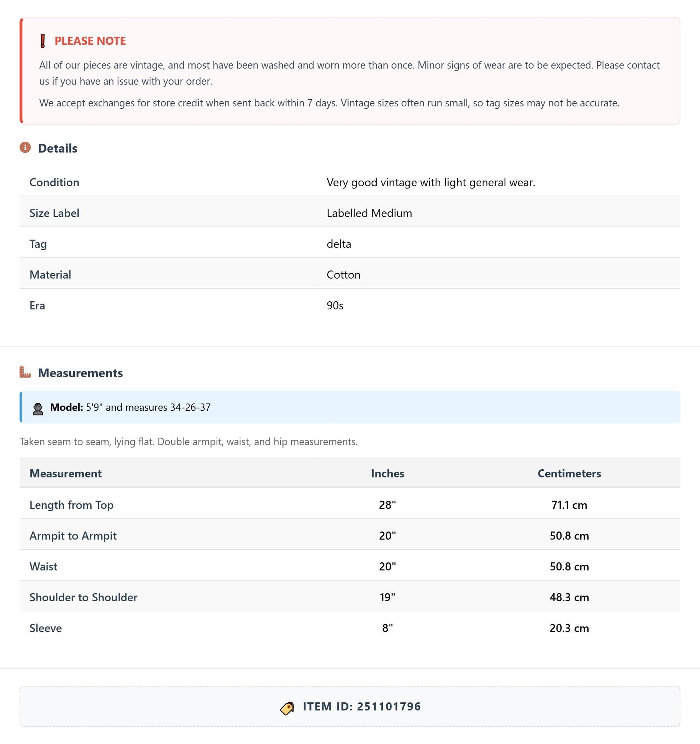Select the 71.1 cm length value
This screenshot has height=744, width=700.
coord(569,505)
